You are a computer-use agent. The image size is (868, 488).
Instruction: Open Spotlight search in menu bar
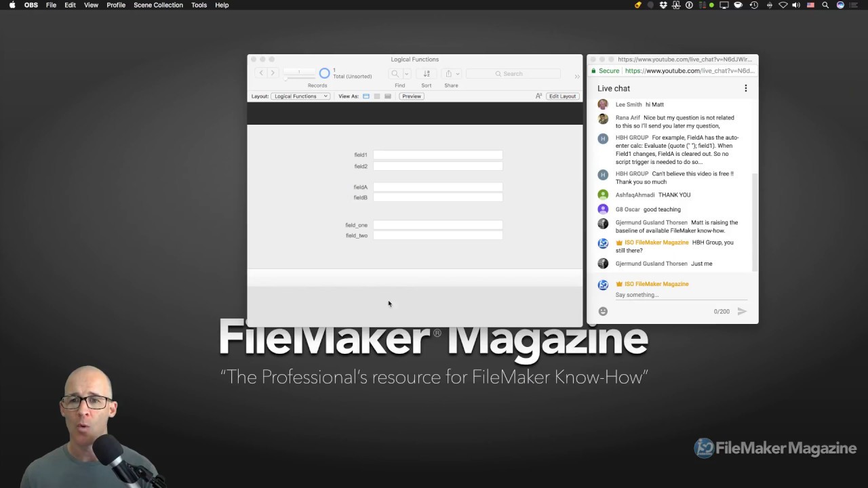[825, 5]
